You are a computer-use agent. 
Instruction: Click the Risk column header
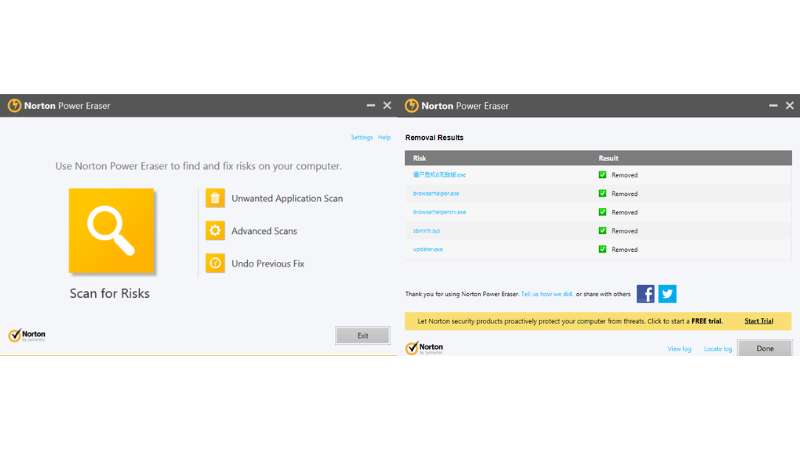[419, 158]
